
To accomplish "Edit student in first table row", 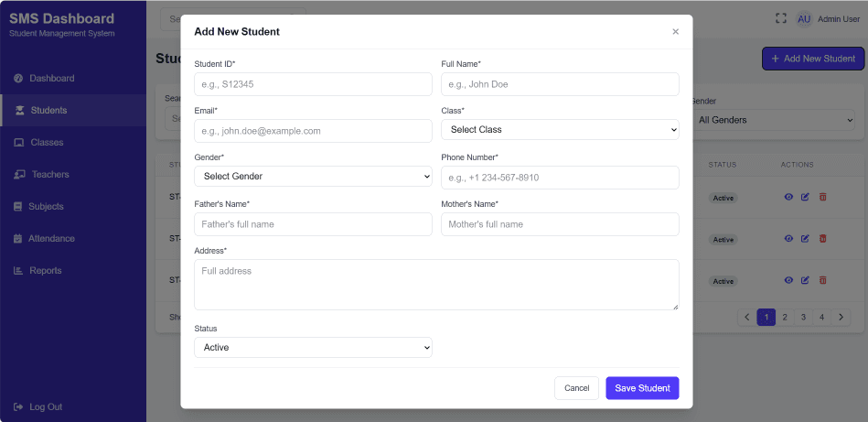I will pyautogui.click(x=806, y=197).
